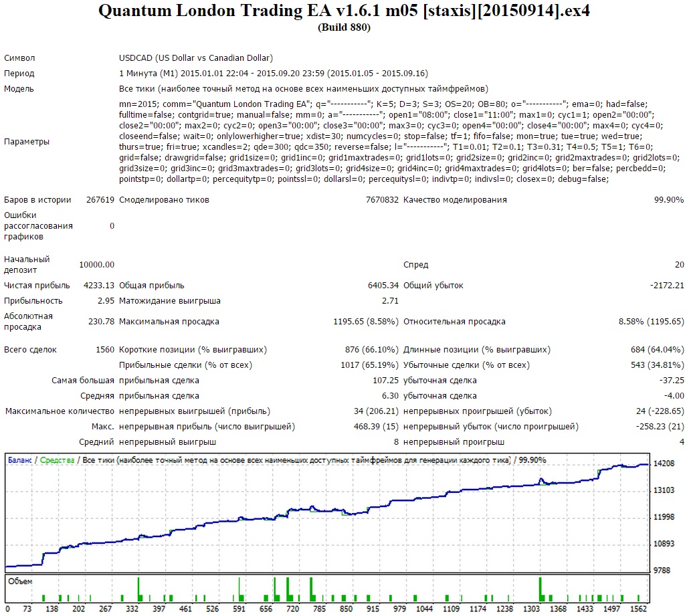Click the consecutive losses value '24 (-228.65)'

coord(660,411)
